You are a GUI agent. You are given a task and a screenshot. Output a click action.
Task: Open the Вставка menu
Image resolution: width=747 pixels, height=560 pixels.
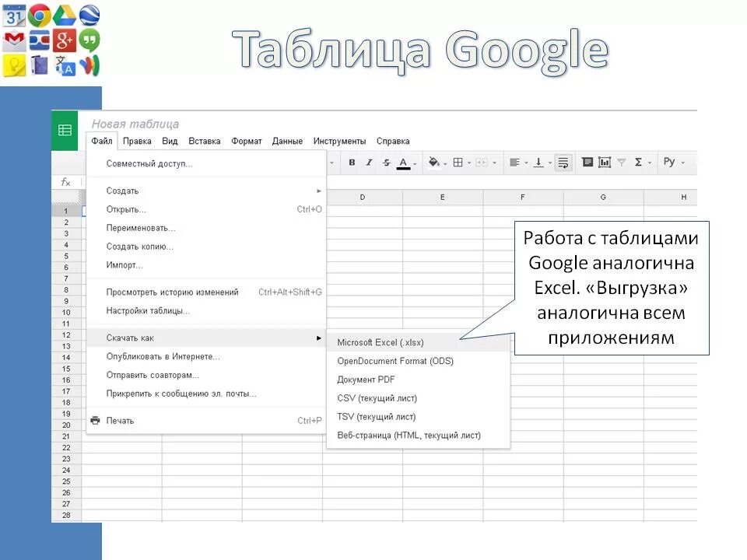pyautogui.click(x=205, y=141)
